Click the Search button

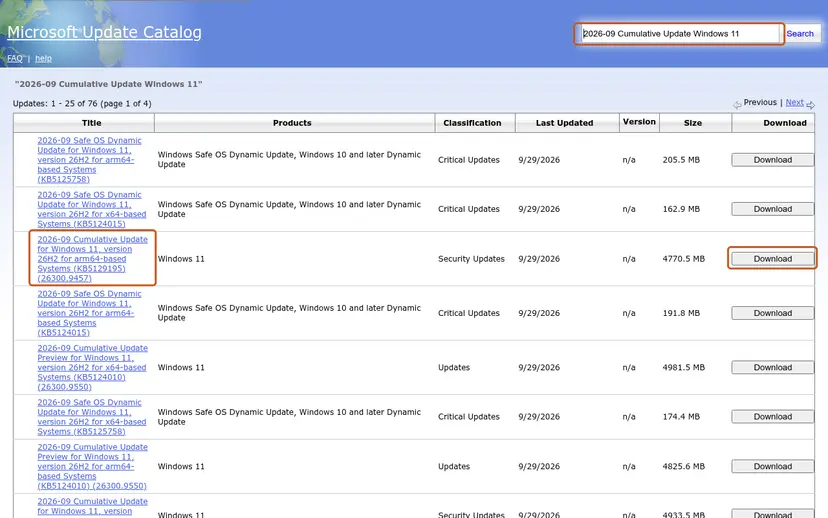coord(800,34)
